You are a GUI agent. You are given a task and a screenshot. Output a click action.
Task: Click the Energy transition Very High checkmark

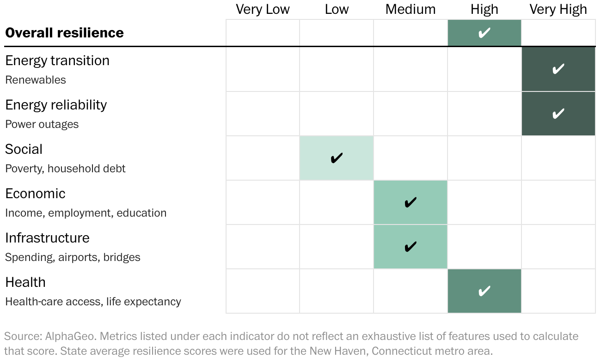pyautogui.click(x=558, y=69)
